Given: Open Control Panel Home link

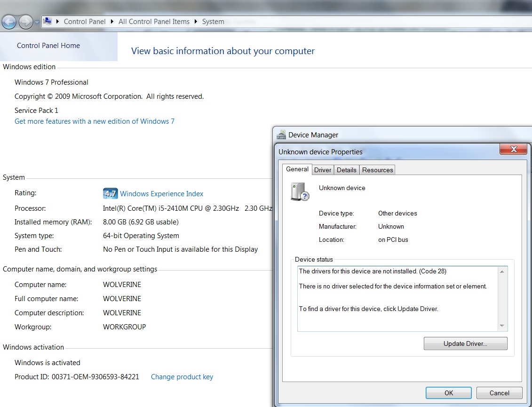Looking at the screenshot, I should [48, 46].
